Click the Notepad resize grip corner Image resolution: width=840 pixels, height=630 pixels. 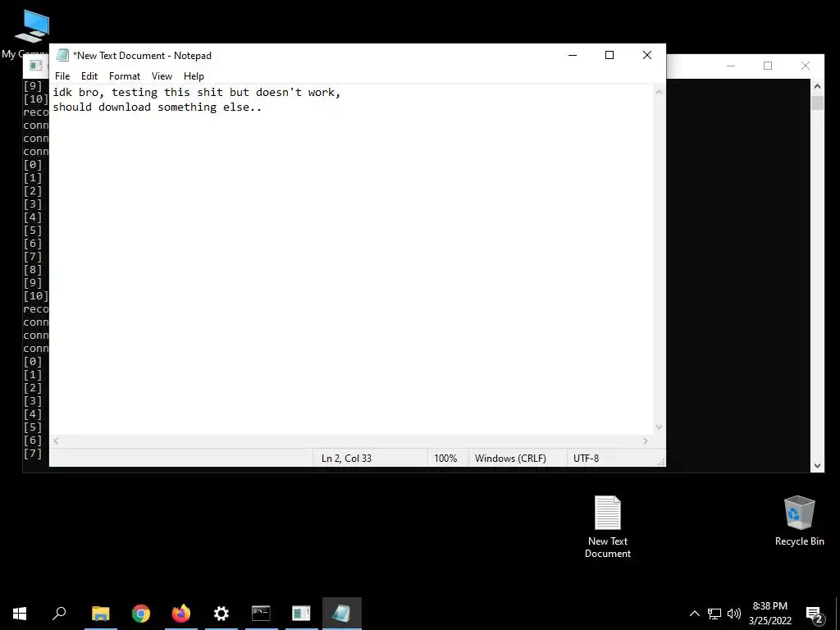pyautogui.click(x=661, y=462)
